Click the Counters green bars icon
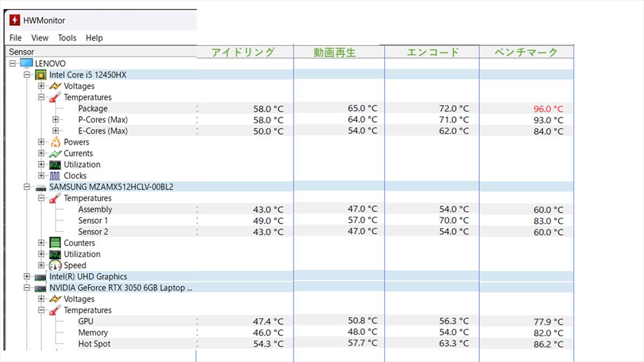The height and width of the screenshot is (362, 644). 55,243
